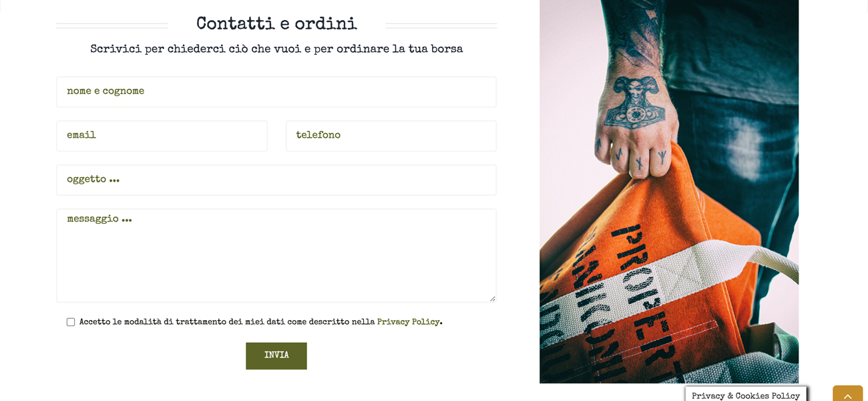Open the Privacy Policy link

pyautogui.click(x=408, y=322)
